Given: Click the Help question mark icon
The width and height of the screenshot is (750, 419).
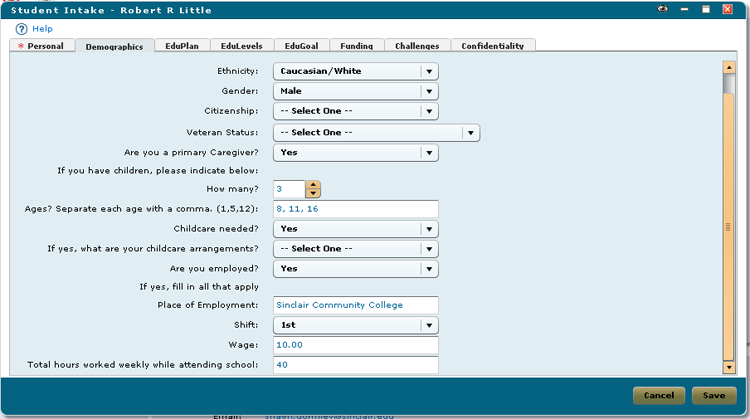Looking at the screenshot, I should pos(21,29).
